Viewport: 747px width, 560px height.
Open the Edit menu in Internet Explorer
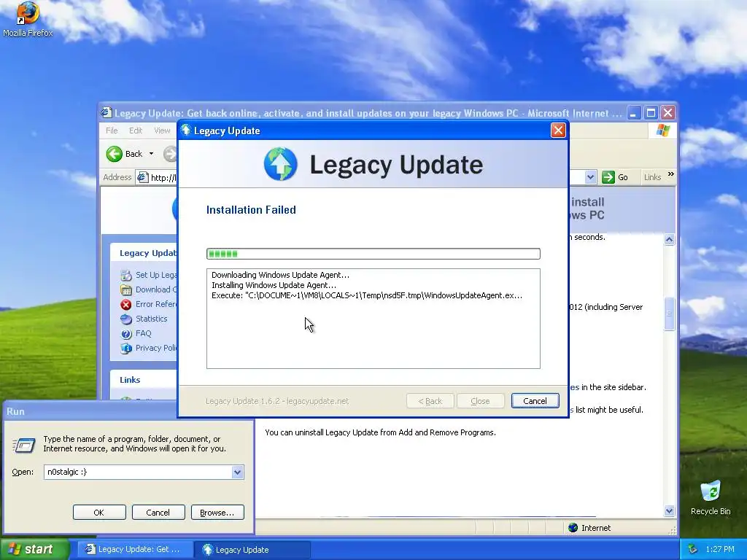point(136,131)
